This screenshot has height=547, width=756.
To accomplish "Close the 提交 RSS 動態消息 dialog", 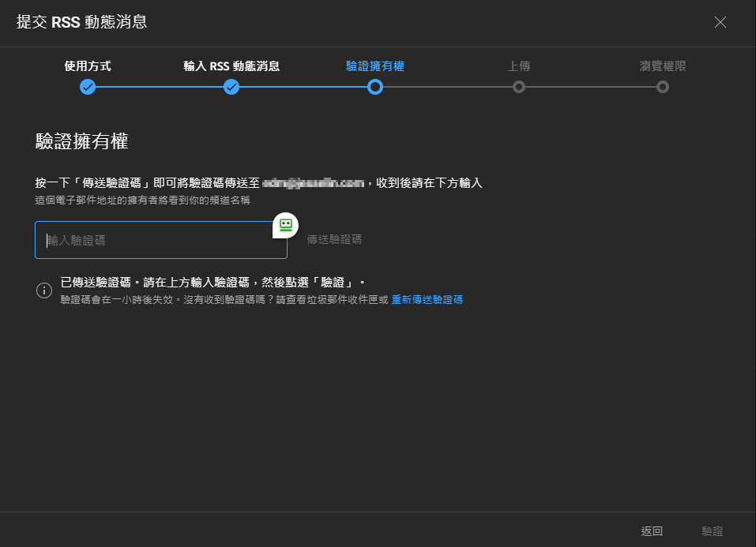I will (x=720, y=22).
